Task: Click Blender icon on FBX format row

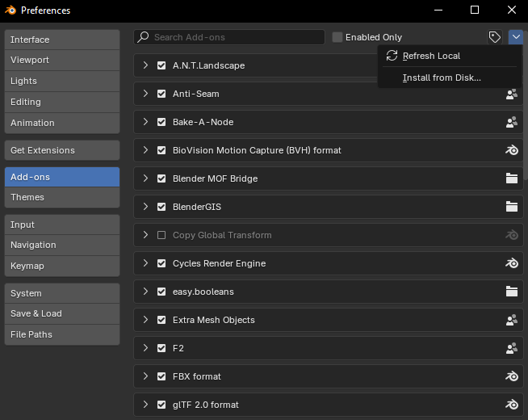Action: pos(511,376)
